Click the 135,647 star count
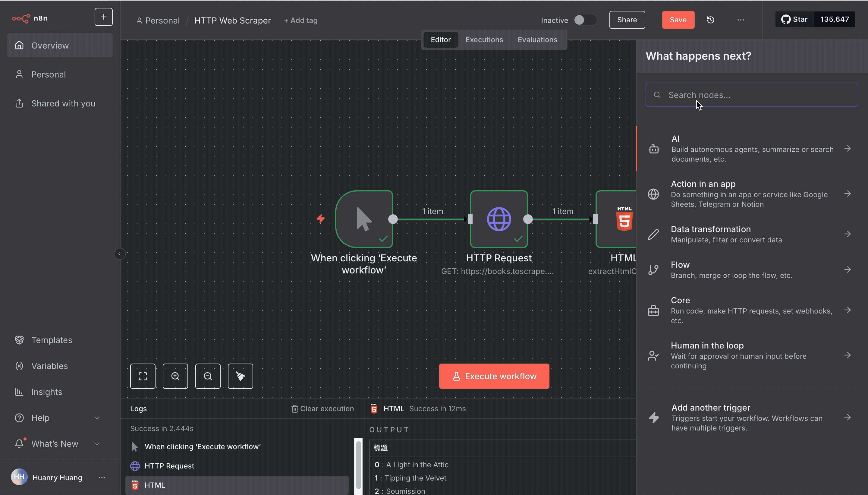Viewport: 868px width, 495px height. click(834, 19)
